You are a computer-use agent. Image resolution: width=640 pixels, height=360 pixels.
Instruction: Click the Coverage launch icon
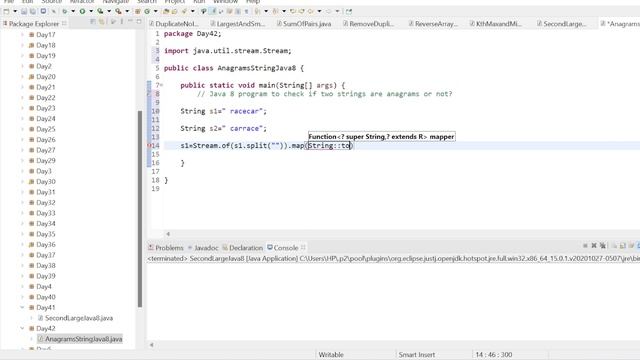point(100,11)
